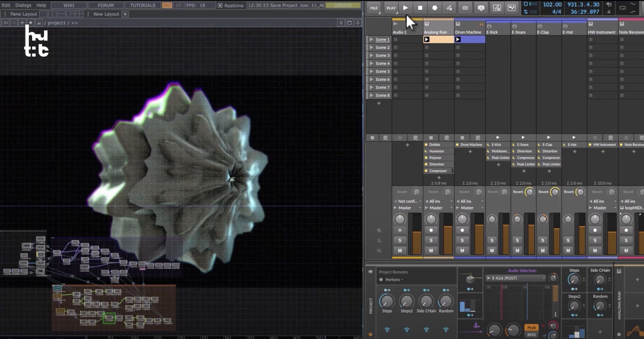Open the All ins input dropdown on Analong Rain
This screenshot has width=644, height=339.
435,201
